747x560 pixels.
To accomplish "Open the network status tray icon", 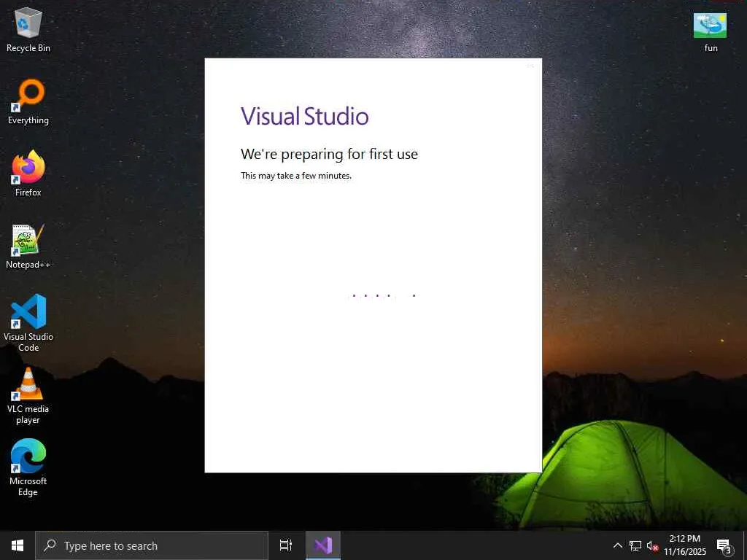I will point(635,545).
